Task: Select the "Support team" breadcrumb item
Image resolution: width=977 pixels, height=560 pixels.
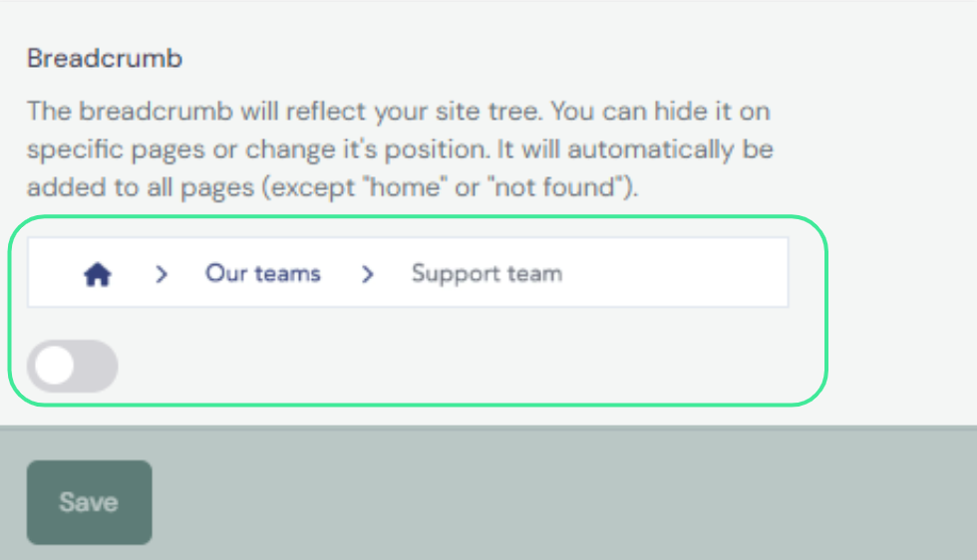Action: point(487,273)
